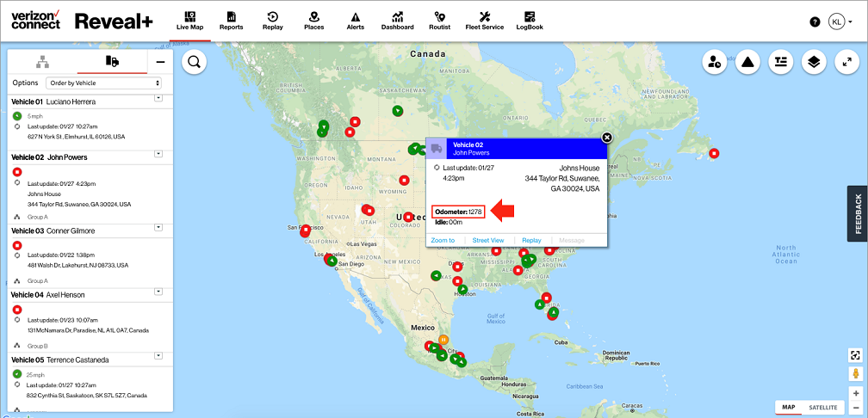Open the map layers icon
The height and width of the screenshot is (418, 868).
814,62
